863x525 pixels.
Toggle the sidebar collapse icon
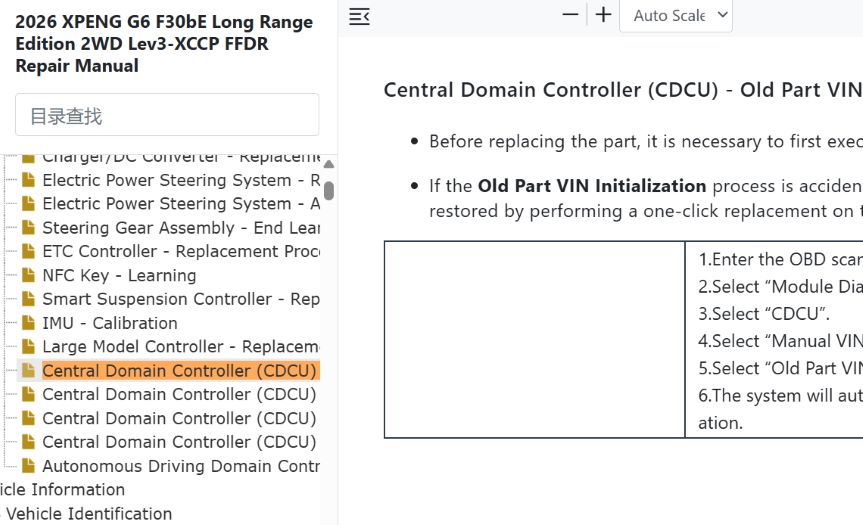tap(359, 17)
